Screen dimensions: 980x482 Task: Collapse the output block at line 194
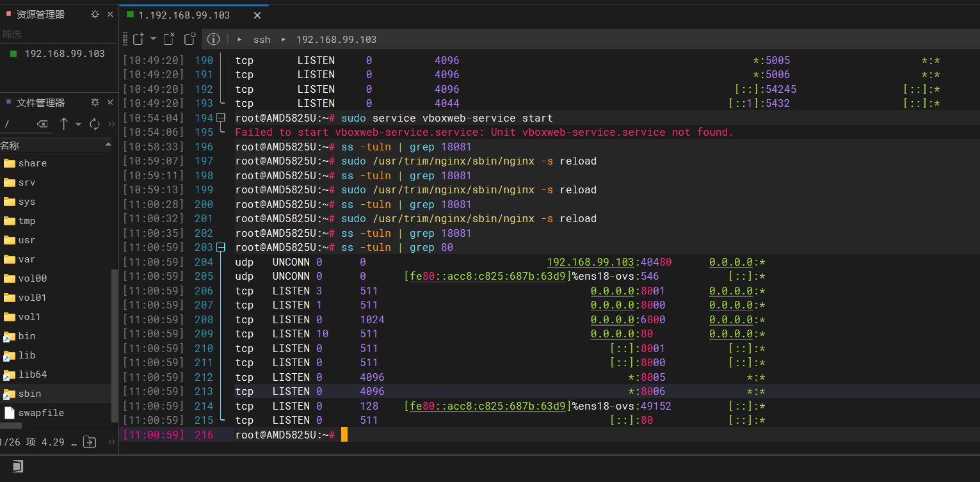pos(221,118)
